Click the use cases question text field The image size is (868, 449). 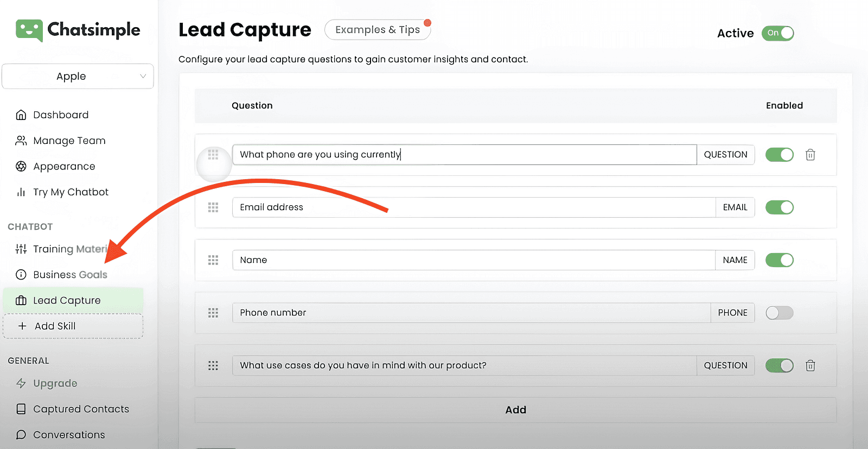(x=464, y=365)
